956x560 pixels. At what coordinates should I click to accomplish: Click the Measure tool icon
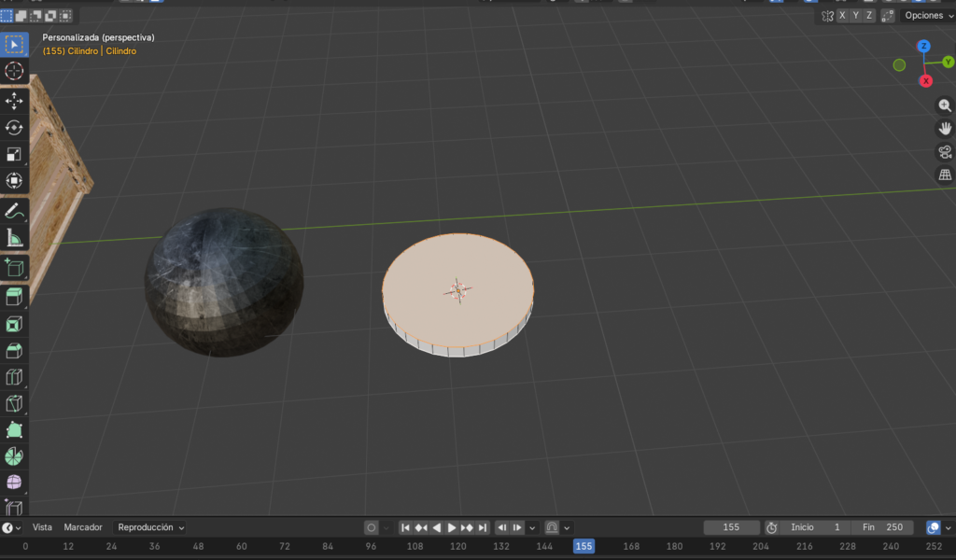pos(14,237)
